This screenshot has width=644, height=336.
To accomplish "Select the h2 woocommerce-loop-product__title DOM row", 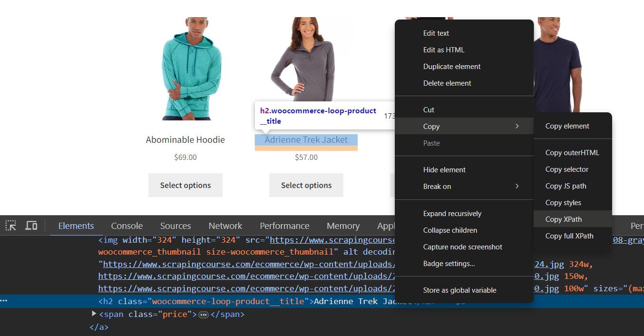I will 322,301.
